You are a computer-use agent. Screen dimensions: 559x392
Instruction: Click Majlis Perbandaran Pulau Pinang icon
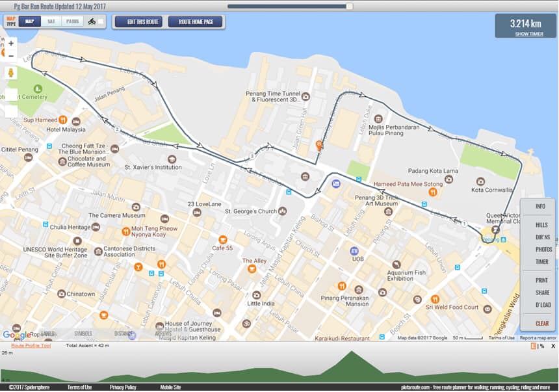[378, 118]
